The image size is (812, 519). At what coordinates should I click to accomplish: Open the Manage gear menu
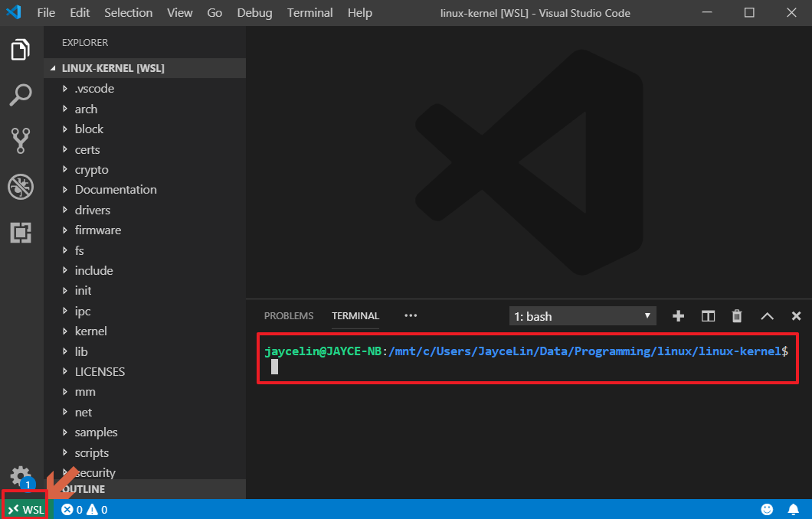click(x=21, y=476)
